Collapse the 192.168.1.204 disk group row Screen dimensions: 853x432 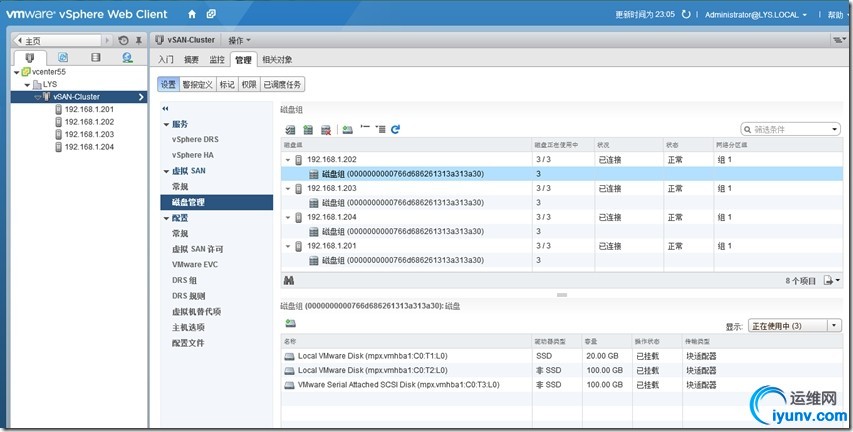click(x=288, y=217)
